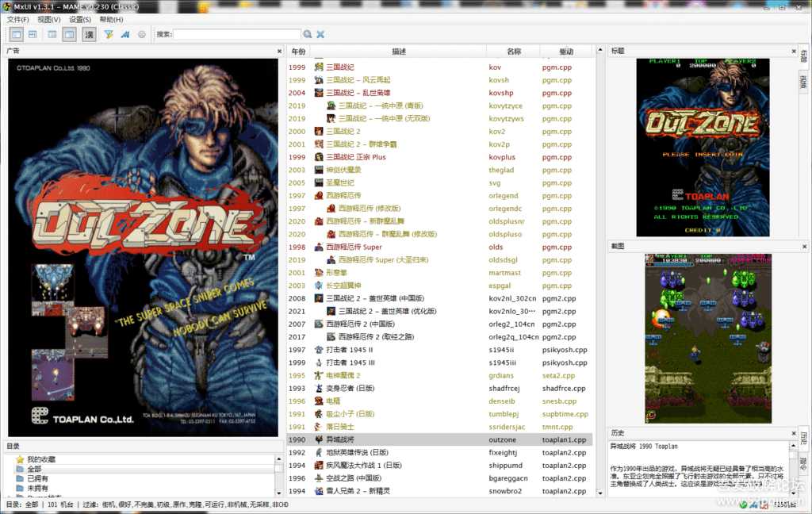This screenshot has height=514, width=812.
Task: Toggle the first layout view toolbar button
Action: [17, 34]
